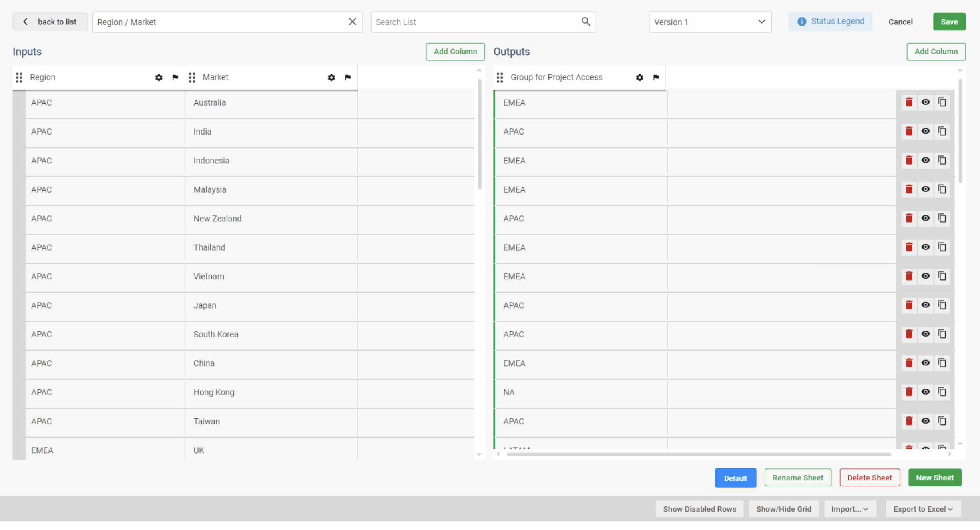Click Show/Hide Grid option
This screenshot has height=530, width=980.
coord(783,509)
